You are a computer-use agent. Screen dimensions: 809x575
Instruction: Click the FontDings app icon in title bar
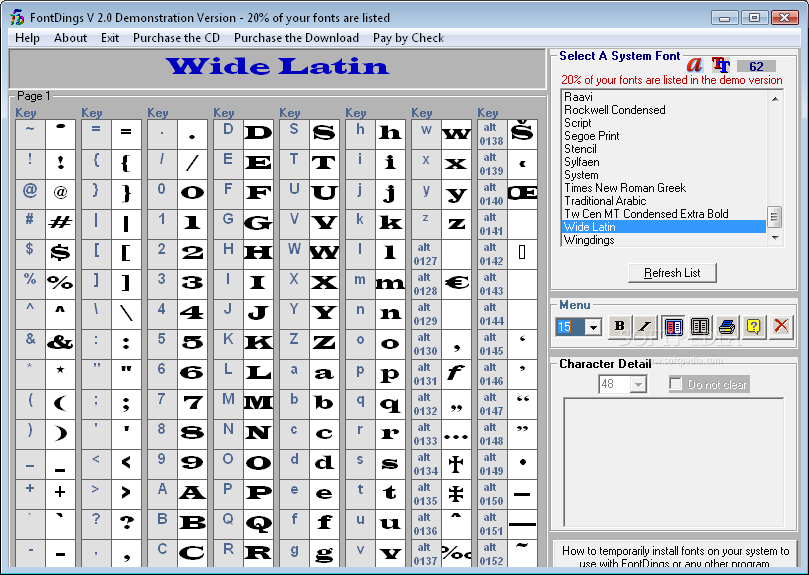pyautogui.click(x=17, y=18)
